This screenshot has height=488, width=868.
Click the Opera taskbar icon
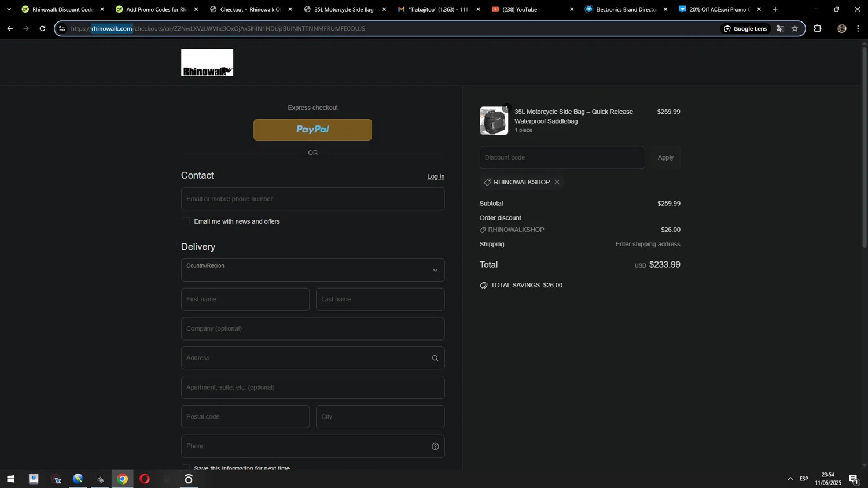click(144, 479)
